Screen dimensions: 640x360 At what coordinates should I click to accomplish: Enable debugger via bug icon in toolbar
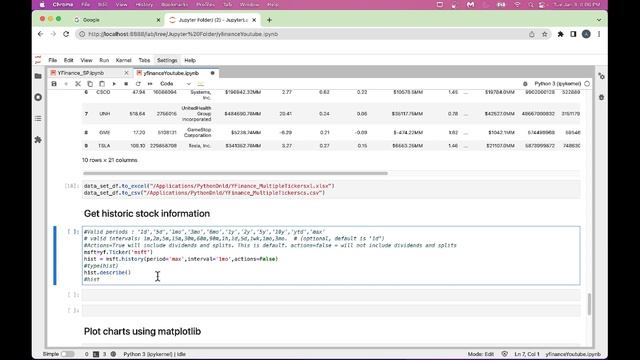(525, 84)
